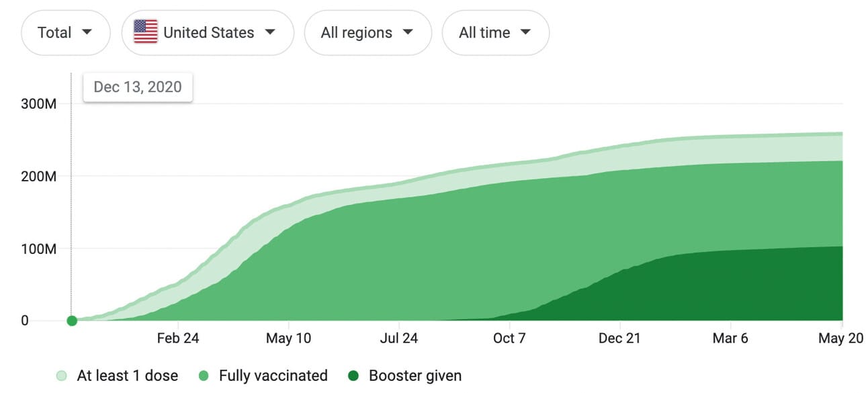Click the At least 1 dose legend dot
The image size is (868, 393).
[62, 376]
